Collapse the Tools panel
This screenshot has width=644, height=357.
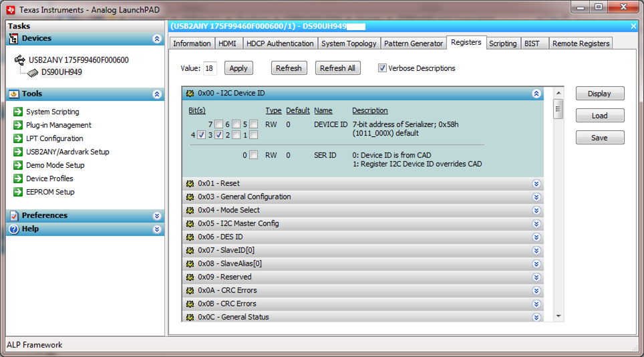(x=157, y=94)
